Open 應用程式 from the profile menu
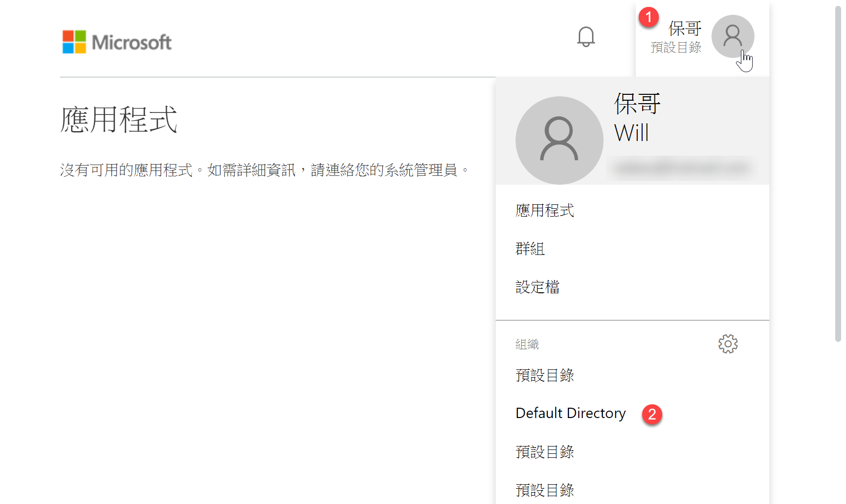This screenshot has height=504, width=846. (545, 210)
